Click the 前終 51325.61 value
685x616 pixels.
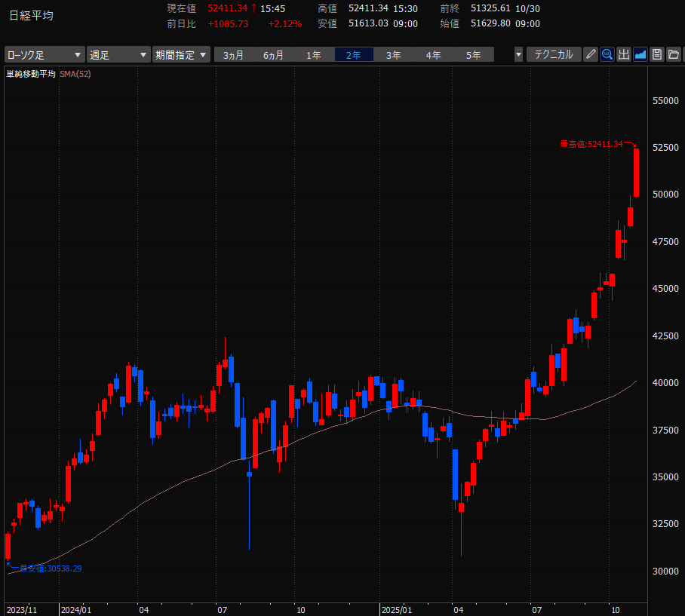490,8
